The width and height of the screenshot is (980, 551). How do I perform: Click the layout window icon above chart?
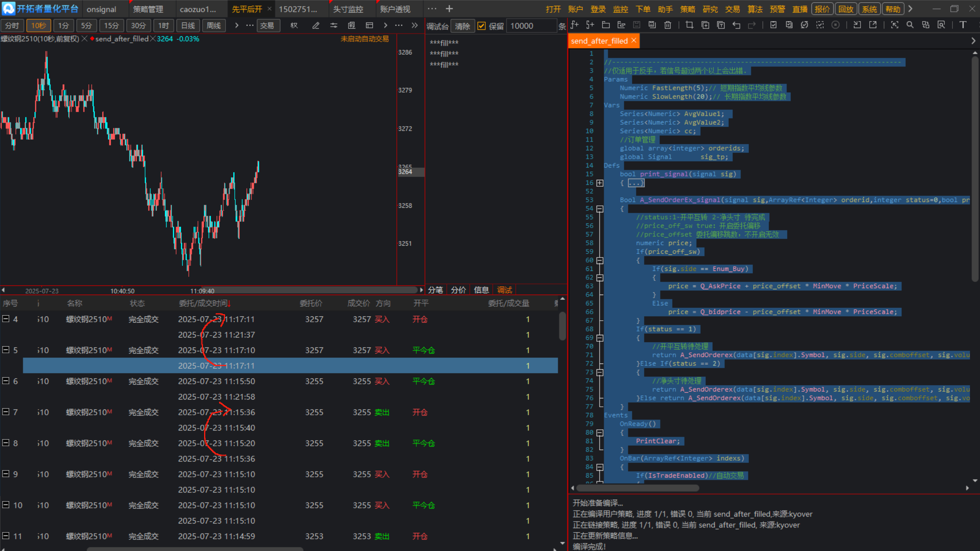[370, 26]
